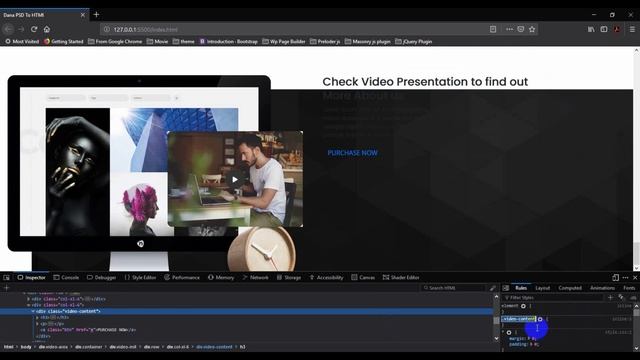Open the Rules sidebar tab
The height and width of the screenshot is (360, 640).
(521, 288)
